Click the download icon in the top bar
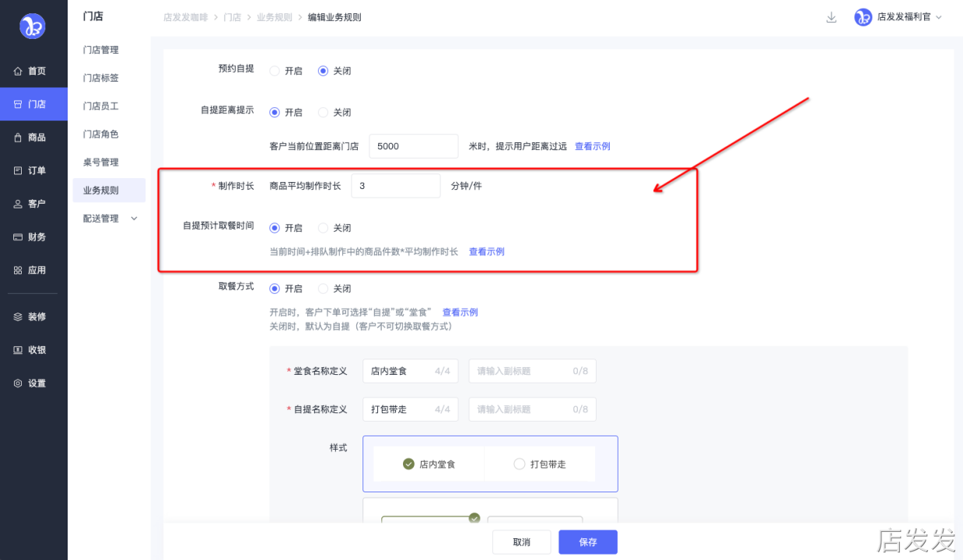Image resolution: width=963 pixels, height=560 pixels. [832, 17]
